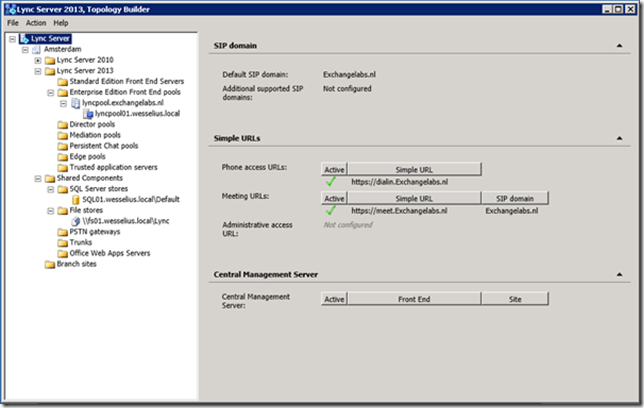Select the Branch sites tree item
The image size is (644, 408).
(79, 265)
